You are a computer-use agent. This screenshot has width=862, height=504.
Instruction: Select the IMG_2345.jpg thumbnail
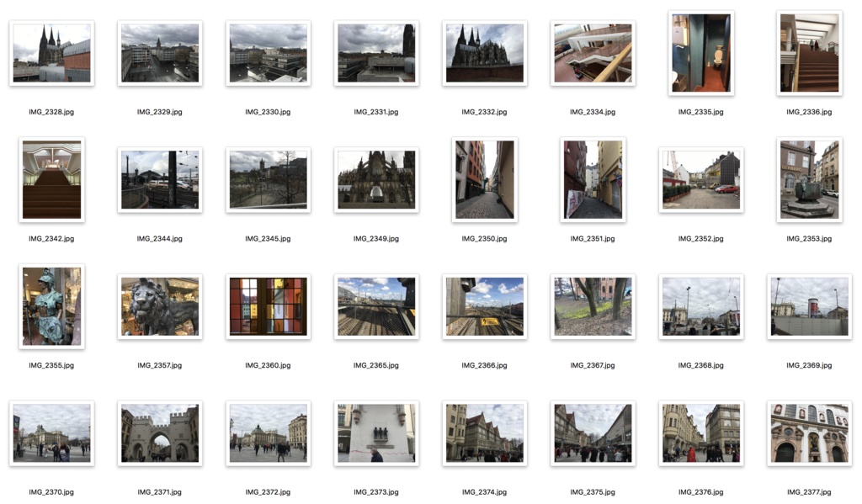[269, 180]
